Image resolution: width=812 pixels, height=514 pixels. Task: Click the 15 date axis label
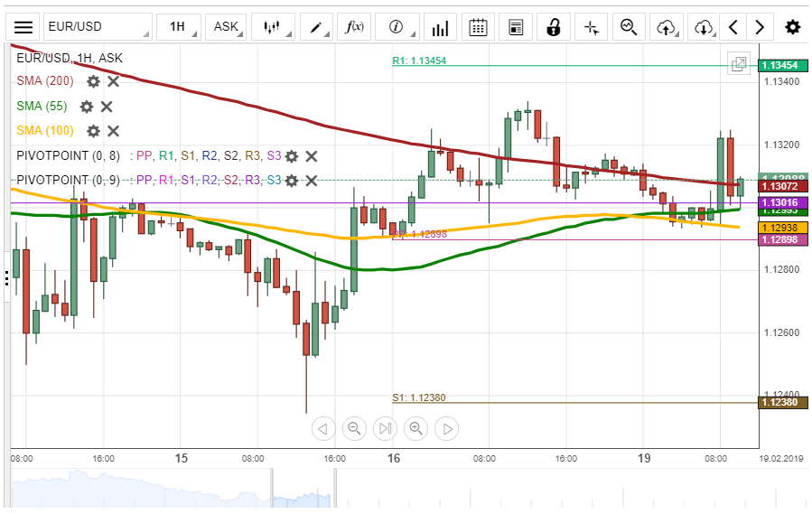tap(182, 459)
